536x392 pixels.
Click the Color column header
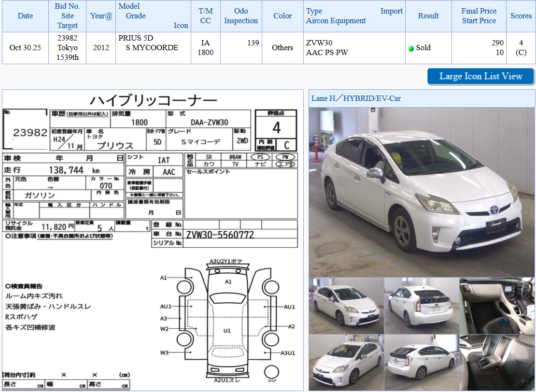click(282, 16)
